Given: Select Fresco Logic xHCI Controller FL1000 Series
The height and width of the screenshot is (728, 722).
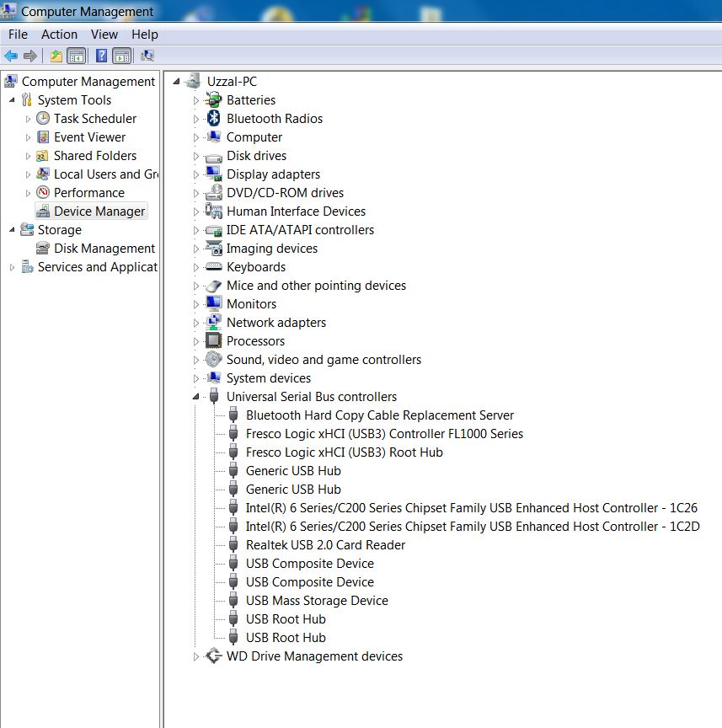Looking at the screenshot, I should pyautogui.click(x=384, y=434).
